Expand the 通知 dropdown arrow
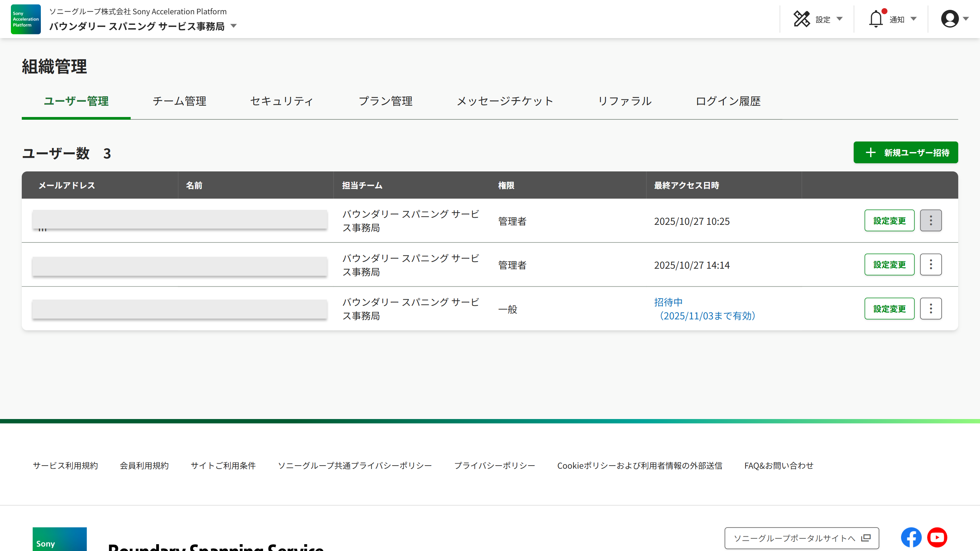Image resolution: width=980 pixels, height=551 pixels. (913, 19)
